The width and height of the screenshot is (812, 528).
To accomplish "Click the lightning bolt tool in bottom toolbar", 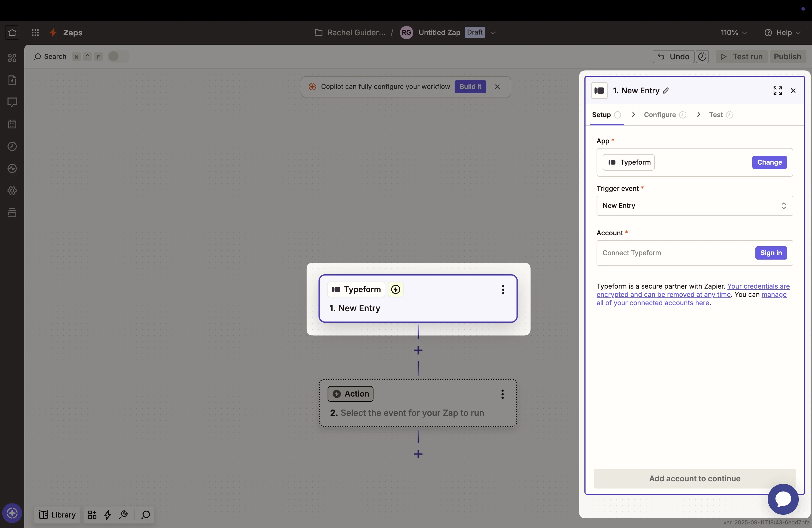I will tap(108, 515).
